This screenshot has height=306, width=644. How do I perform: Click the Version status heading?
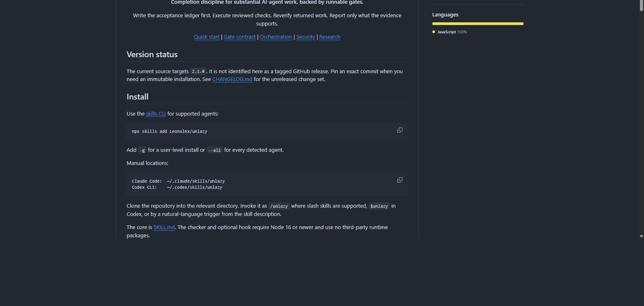[x=152, y=55]
